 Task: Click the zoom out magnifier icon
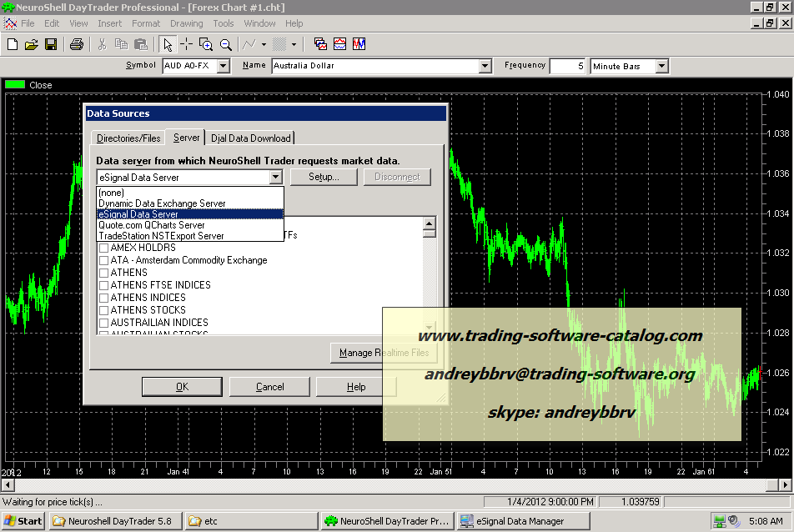[x=224, y=44]
